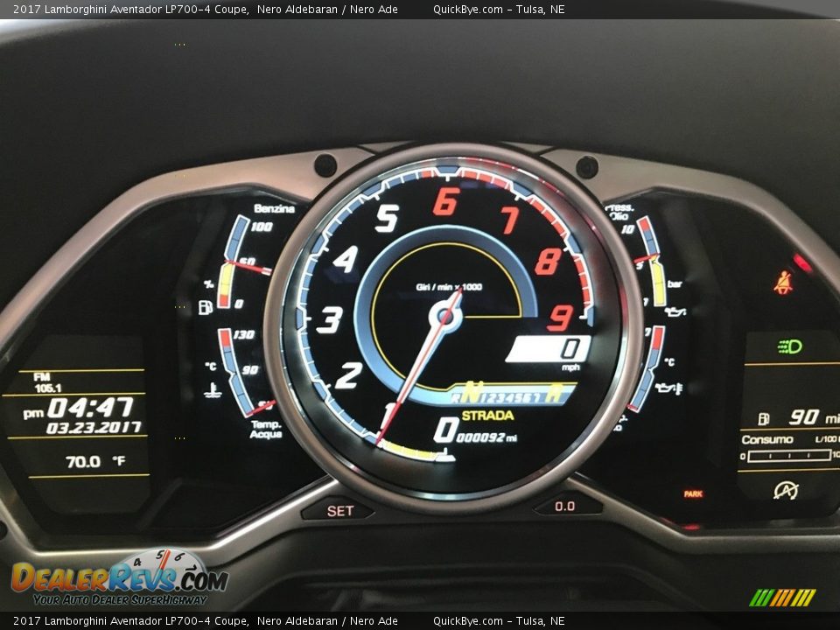Click the red seatbelt warning icon
The image size is (840, 630).
[783, 283]
